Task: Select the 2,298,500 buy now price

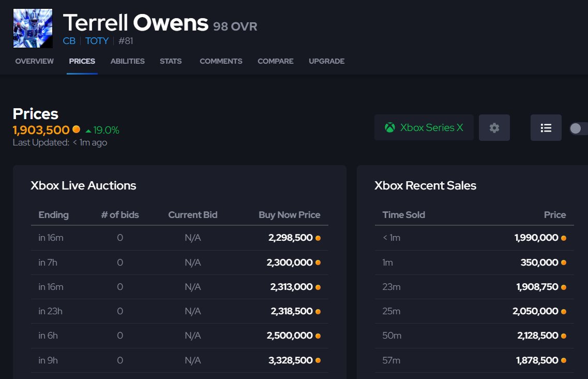Action: (291, 238)
